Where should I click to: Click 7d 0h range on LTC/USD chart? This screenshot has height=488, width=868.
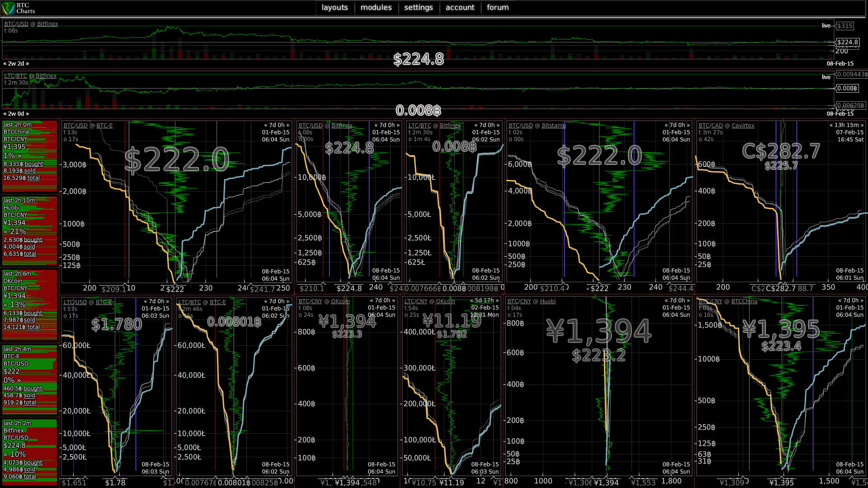tap(156, 301)
